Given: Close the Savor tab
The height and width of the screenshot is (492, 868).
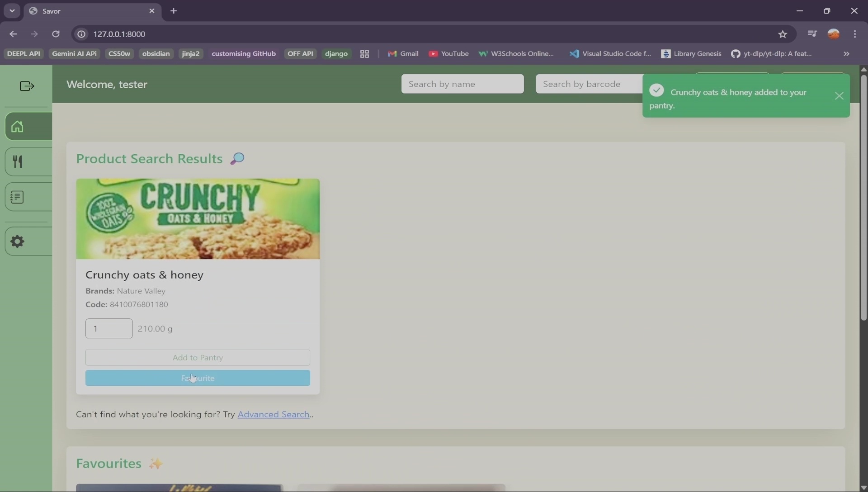Looking at the screenshot, I should 152,11.
